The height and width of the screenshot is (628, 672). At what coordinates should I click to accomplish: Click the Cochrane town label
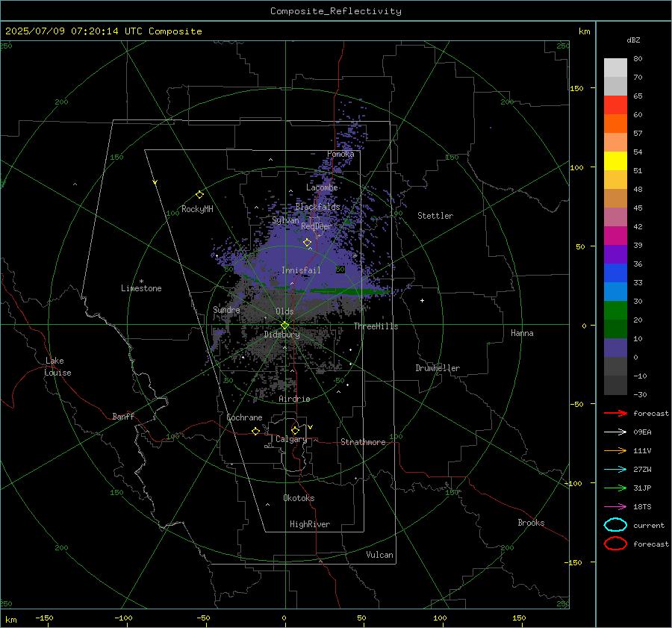coord(244,417)
